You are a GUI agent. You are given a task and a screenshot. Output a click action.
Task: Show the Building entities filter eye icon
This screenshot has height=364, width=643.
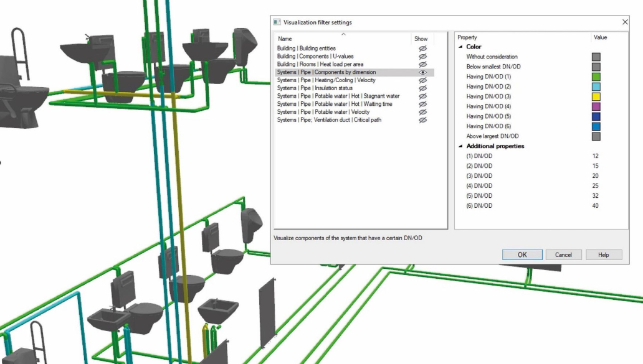pyautogui.click(x=422, y=49)
